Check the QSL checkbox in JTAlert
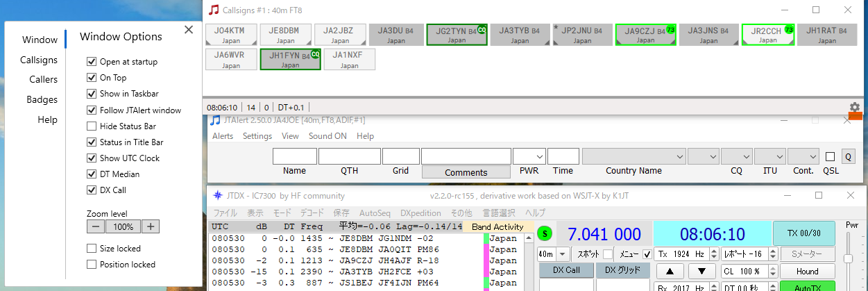 pos(831,156)
